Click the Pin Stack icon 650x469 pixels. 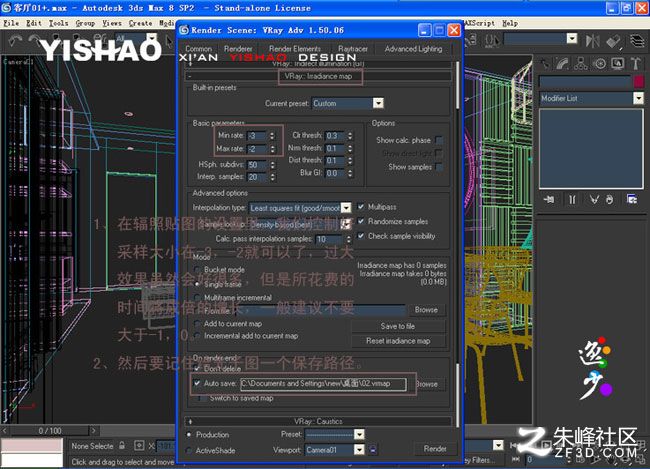point(549,199)
